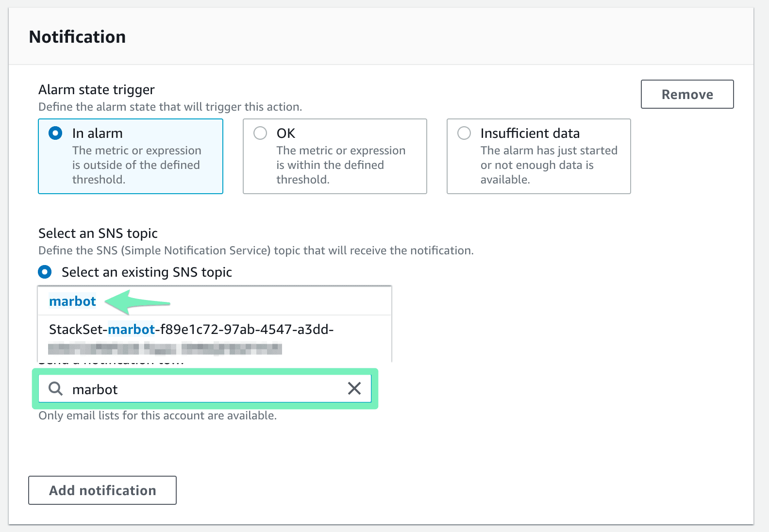The height and width of the screenshot is (532, 769).
Task: Click the magnifier search icon
Action: (56, 388)
